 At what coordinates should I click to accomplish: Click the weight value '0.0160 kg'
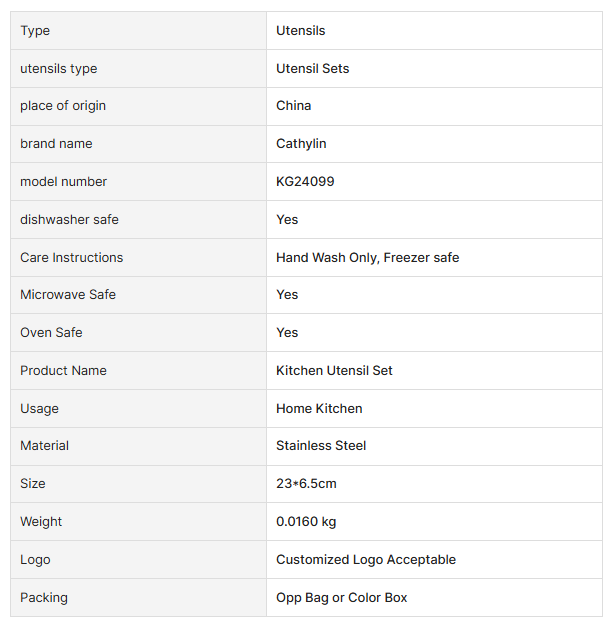pos(306,522)
